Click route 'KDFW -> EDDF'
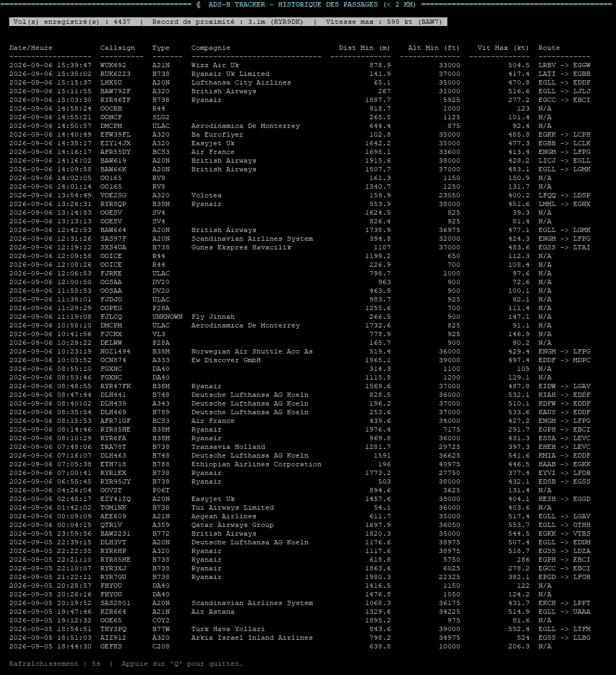The width and height of the screenshot is (616, 675). [x=564, y=403]
